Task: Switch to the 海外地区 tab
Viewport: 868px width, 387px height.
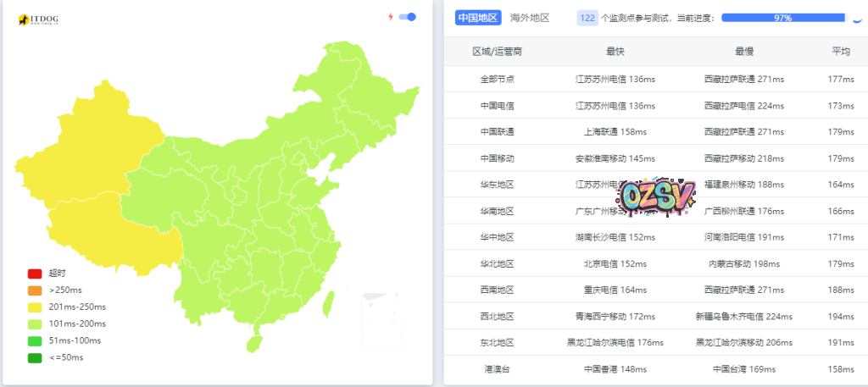Action: click(529, 18)
